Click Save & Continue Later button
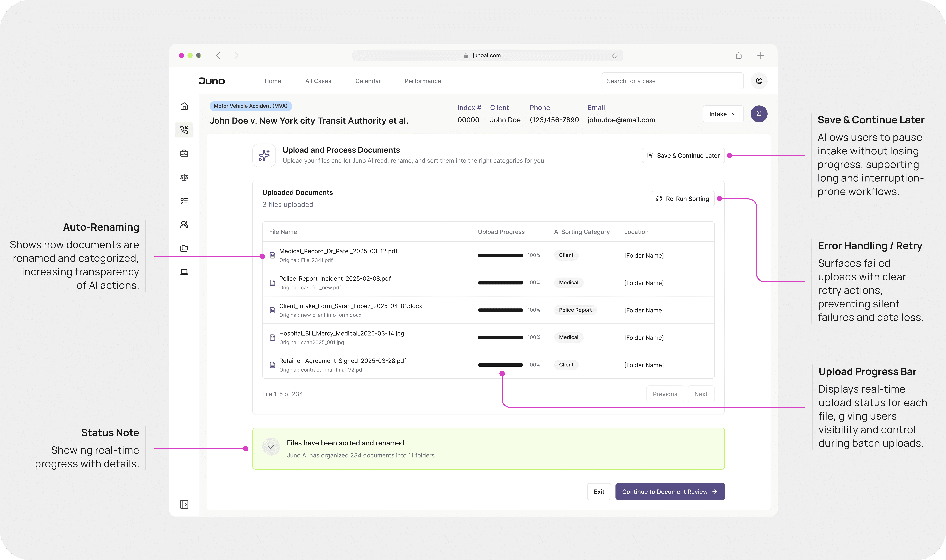 point(683,155)
